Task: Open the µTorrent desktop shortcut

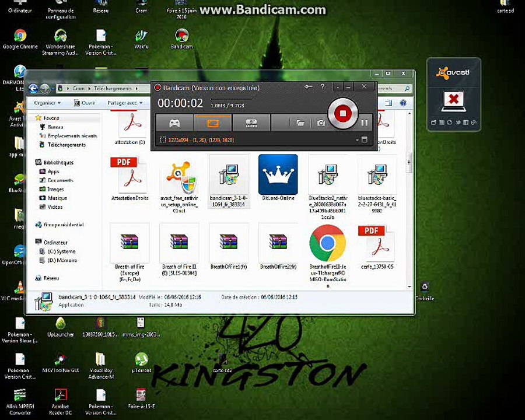Action: click(141, 363)
